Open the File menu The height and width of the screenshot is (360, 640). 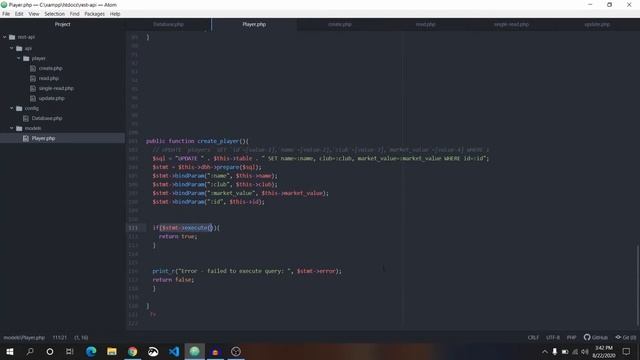pos(6,14)
